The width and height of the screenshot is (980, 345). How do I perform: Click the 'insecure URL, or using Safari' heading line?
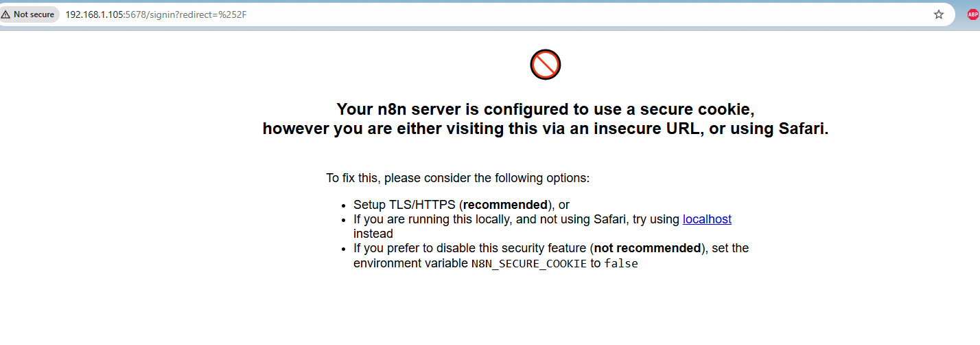(x=546, y=129)
